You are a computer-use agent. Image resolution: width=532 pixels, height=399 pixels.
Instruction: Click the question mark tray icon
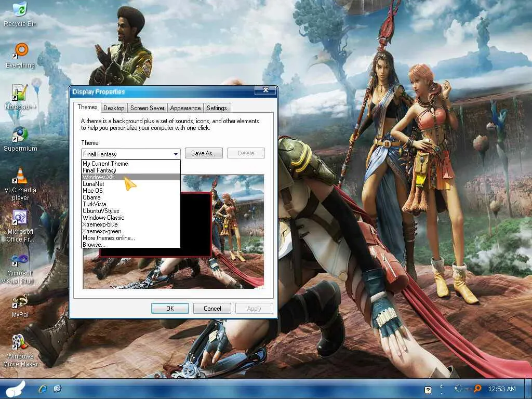428,390
